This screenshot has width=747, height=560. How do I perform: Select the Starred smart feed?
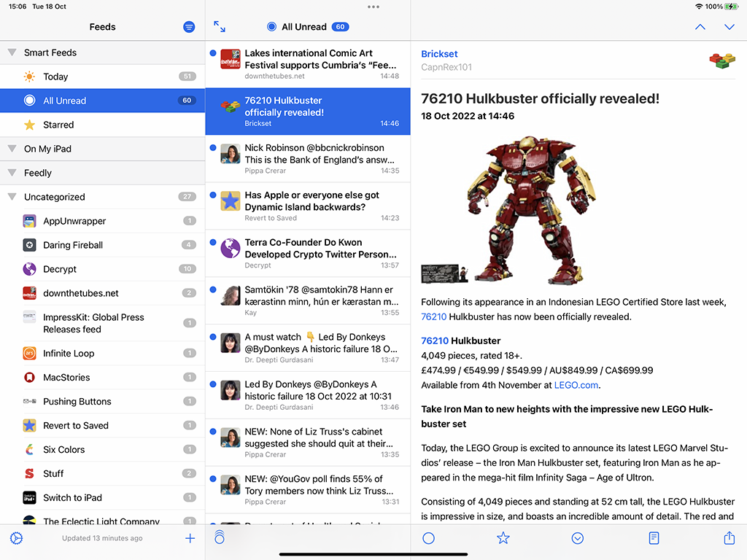(x=102, y=125)
